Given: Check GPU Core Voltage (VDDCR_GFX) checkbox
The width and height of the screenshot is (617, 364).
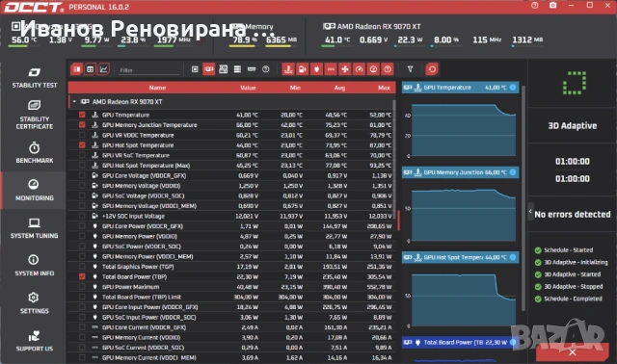Looking at the screenshot, I should click(82, 175).
